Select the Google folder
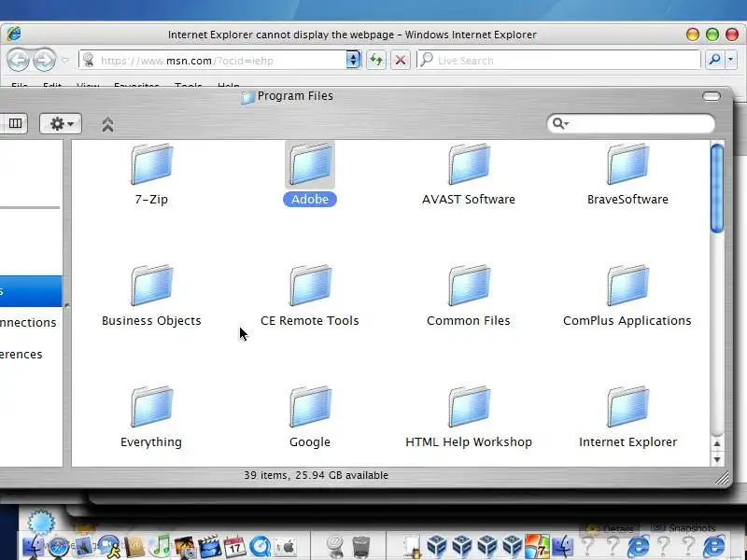 coord(310,416)
